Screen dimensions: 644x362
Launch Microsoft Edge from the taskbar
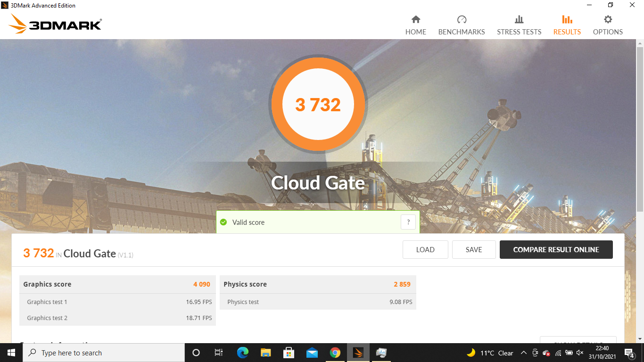pos(242,353)
